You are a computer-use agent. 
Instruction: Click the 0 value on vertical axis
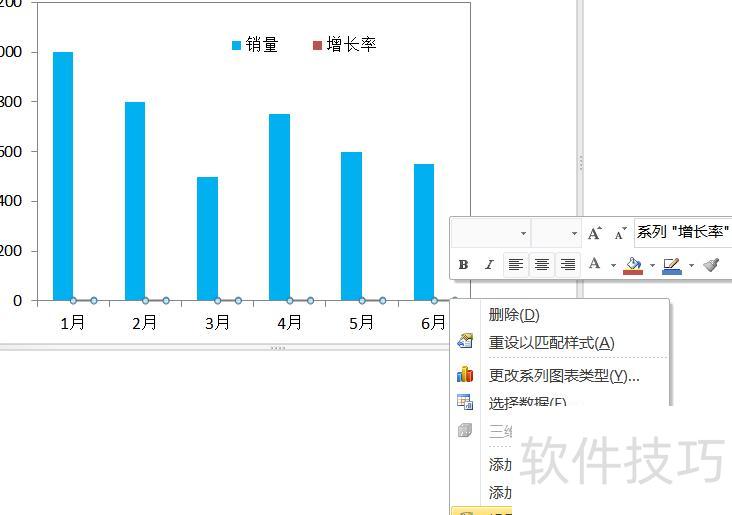click(x=18, y=301)
